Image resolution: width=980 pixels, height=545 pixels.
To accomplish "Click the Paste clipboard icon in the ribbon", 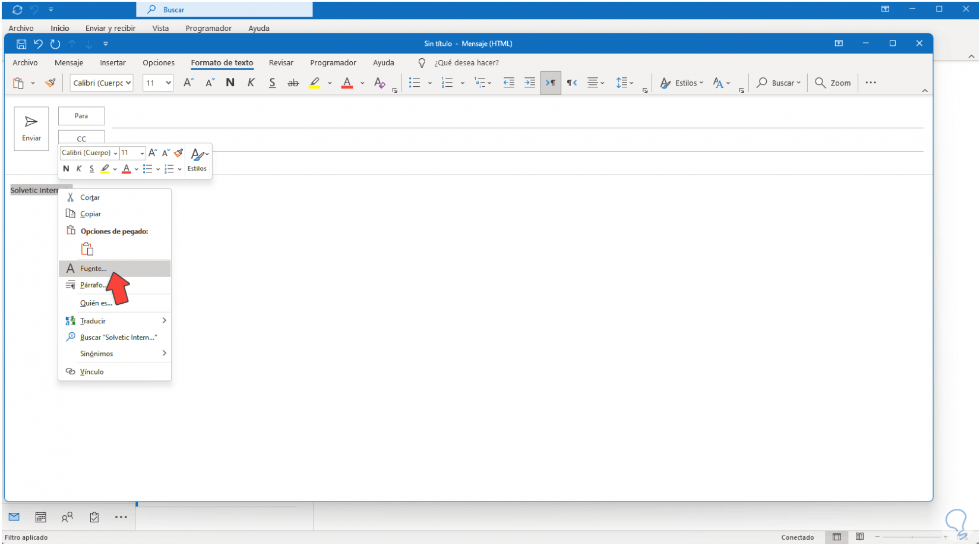I will click(18, 83).
